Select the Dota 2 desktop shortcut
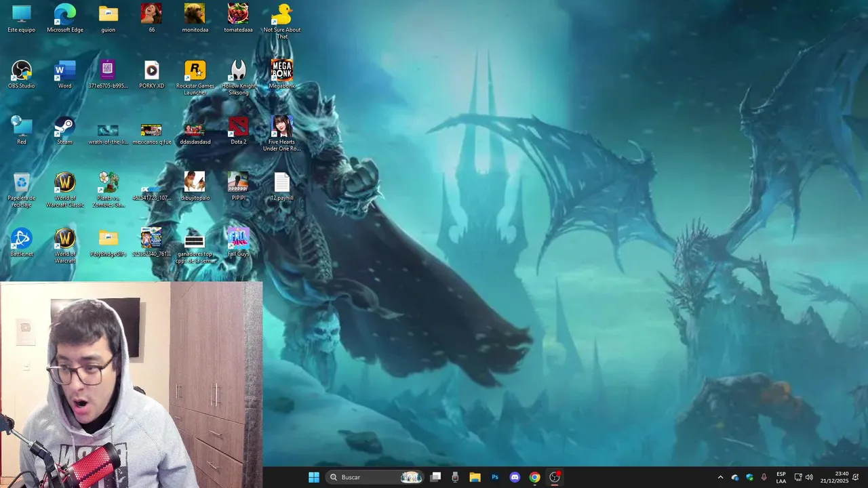The image size is (868, 488). [238, 131]
